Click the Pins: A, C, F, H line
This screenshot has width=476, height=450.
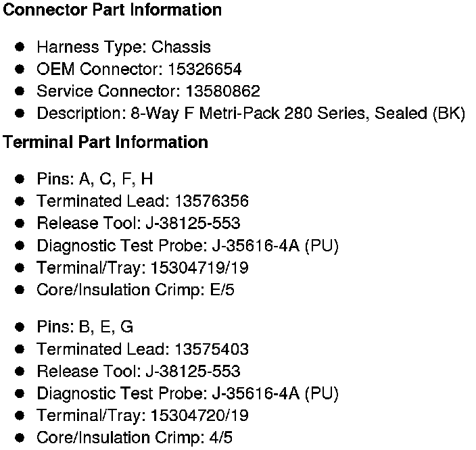click(94, 179)
